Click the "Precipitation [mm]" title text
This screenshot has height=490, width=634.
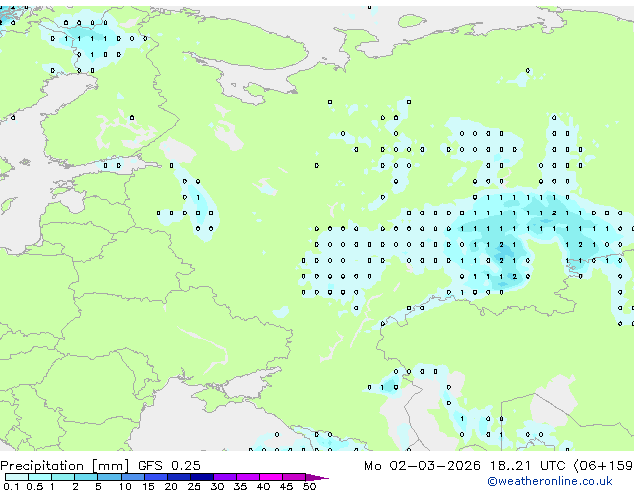coord(65,466)
